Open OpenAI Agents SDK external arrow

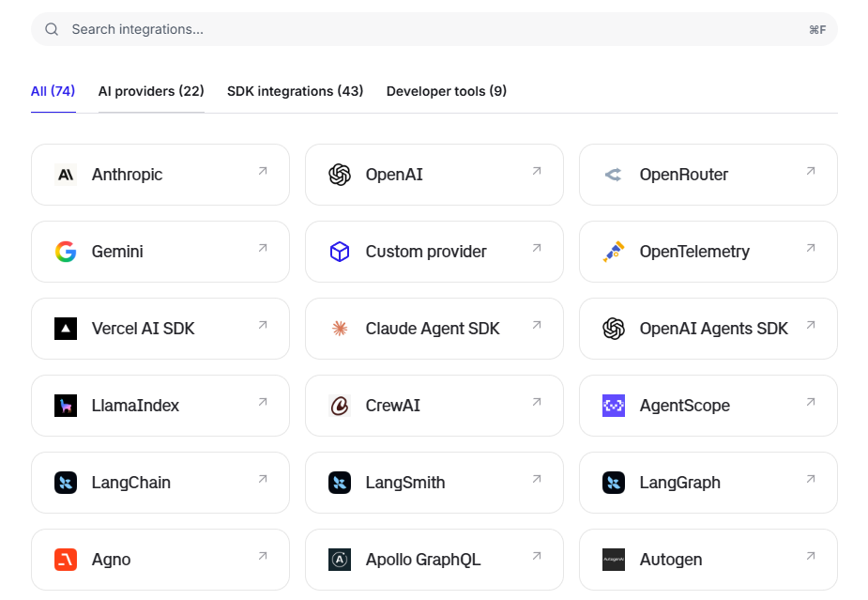click(811, 325)
